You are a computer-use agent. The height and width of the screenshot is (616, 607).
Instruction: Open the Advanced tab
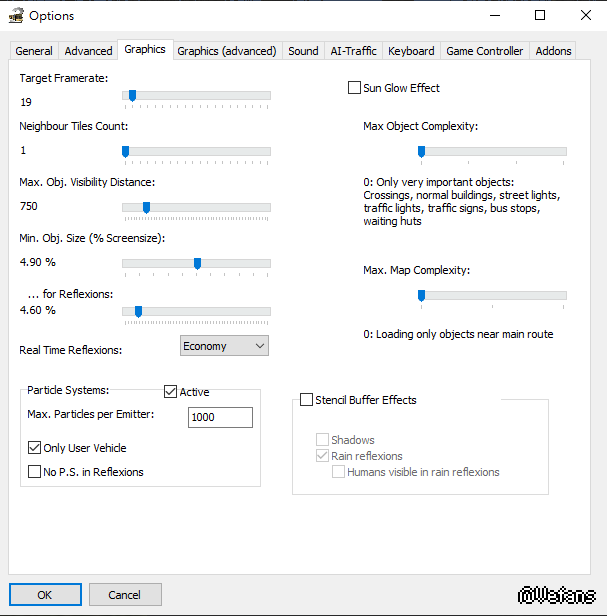click(88, 51)
